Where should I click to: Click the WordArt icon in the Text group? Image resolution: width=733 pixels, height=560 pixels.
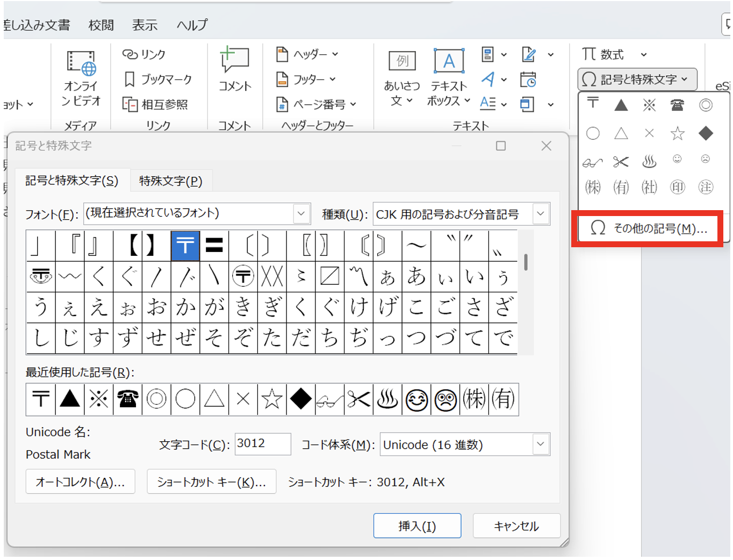pyautogui.click(x=488, y=80)
